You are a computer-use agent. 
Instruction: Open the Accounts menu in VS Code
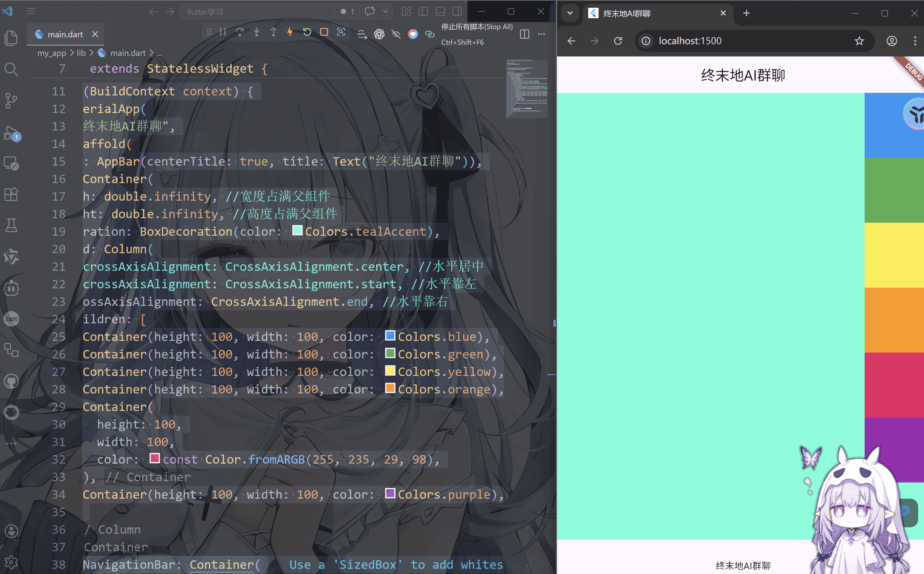pos(11,531)
